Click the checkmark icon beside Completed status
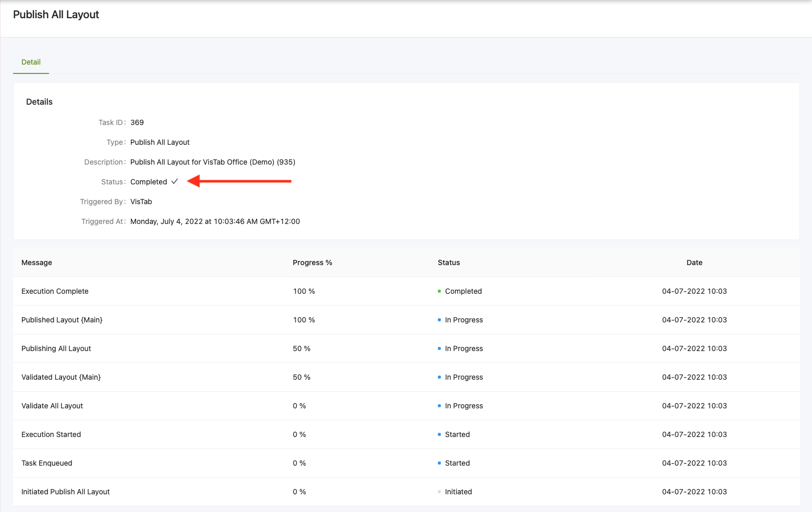Image resolution: width=812 pixels, height=512 pixels. [175, 181]
